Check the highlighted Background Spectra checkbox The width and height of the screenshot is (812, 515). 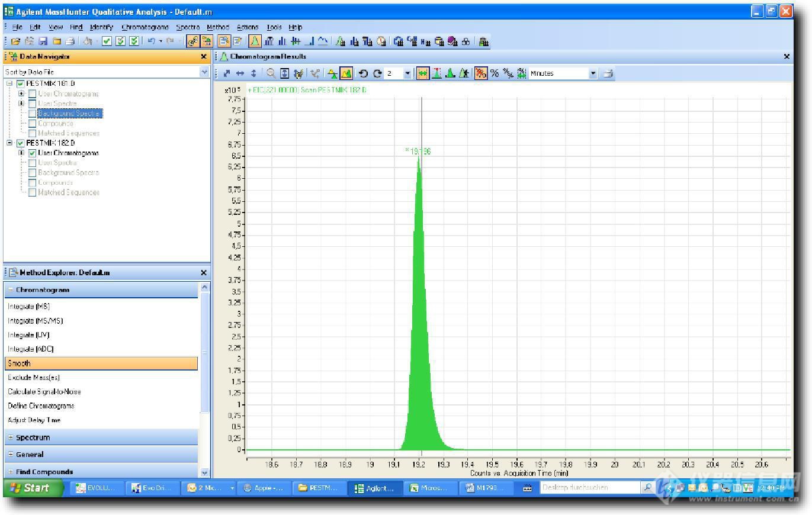(33, 113)
